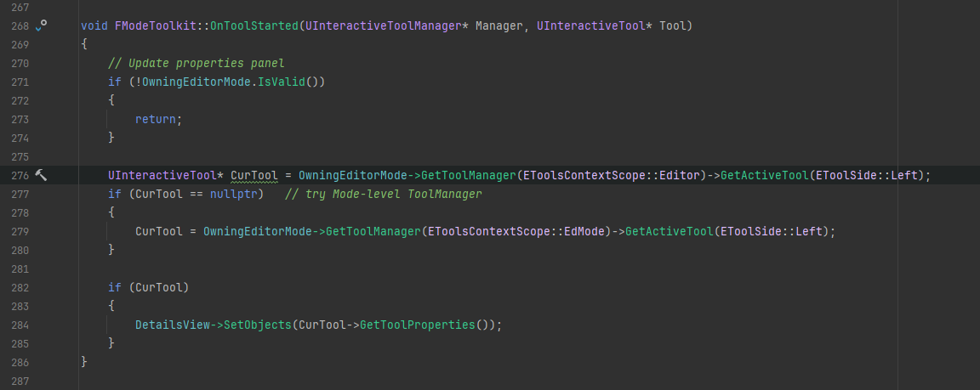
Task: Click the UInteractiveToolManager parameter type
Action: tap(383, 26)
